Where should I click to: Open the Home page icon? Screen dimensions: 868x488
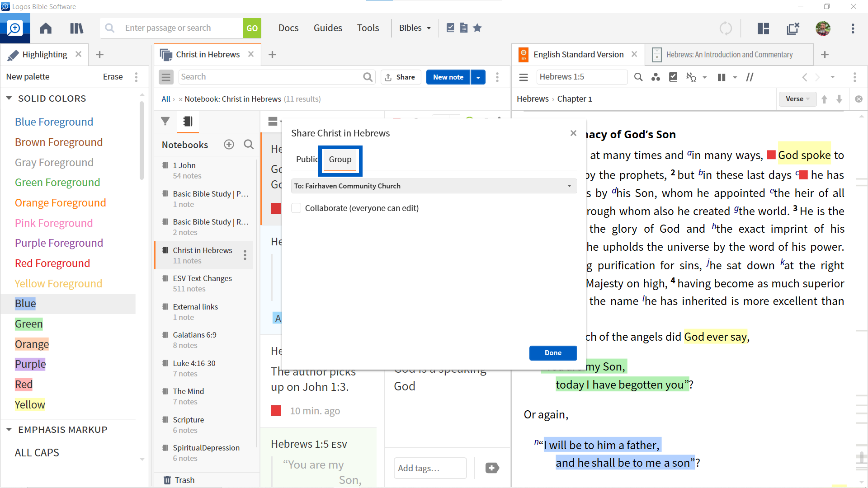click(46, 28)
